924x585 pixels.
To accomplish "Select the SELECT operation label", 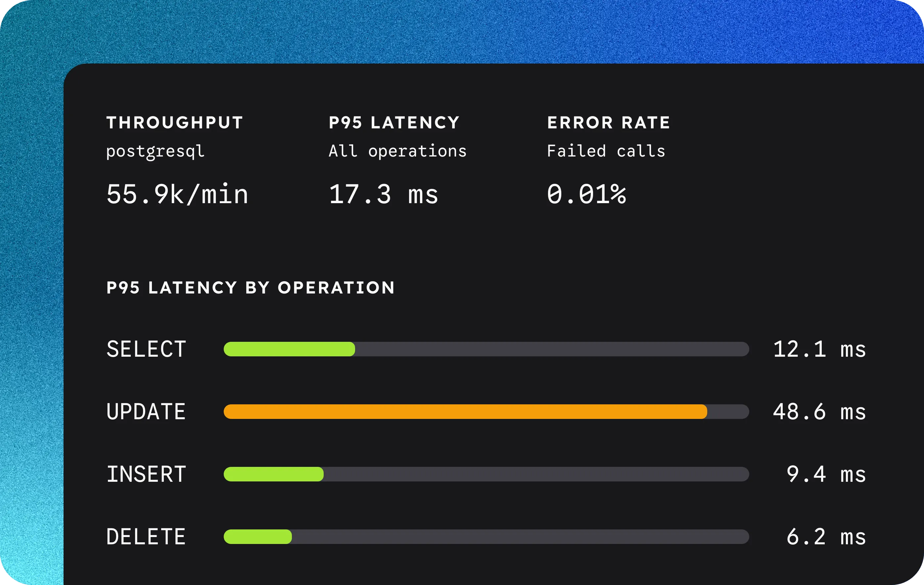I will [x=146, y=349].
